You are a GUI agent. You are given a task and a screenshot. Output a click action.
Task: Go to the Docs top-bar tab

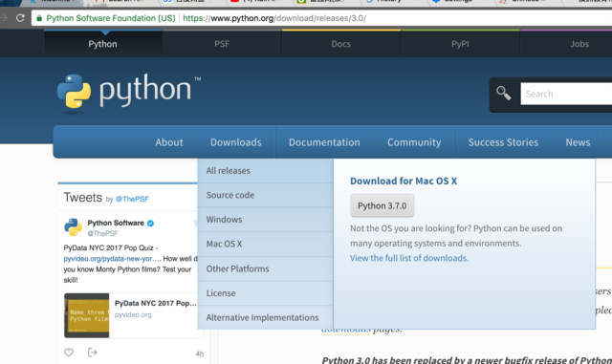pyautogui.click(x=340, y=44)
